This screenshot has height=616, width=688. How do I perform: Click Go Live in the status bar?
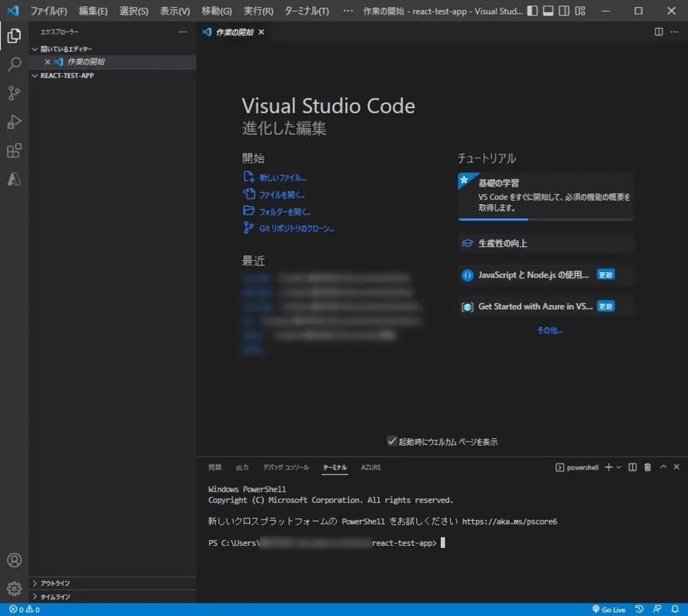tap(609, 610)
